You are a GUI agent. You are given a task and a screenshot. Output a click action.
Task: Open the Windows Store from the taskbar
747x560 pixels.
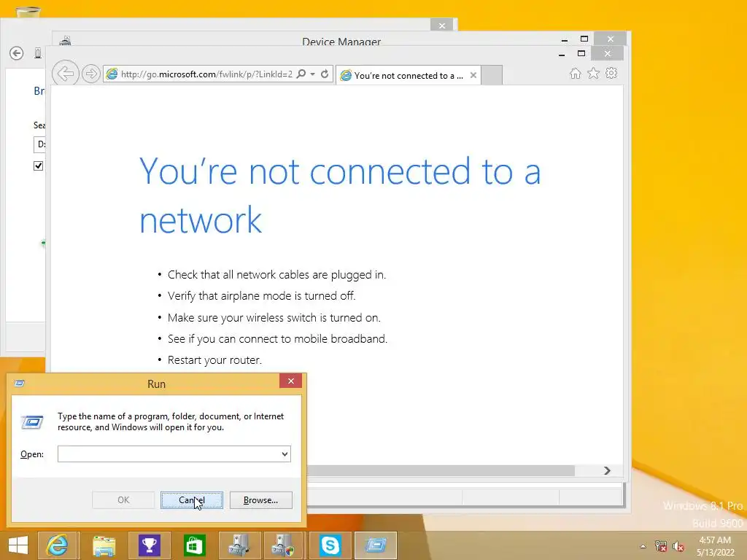(x=194, y=545)
